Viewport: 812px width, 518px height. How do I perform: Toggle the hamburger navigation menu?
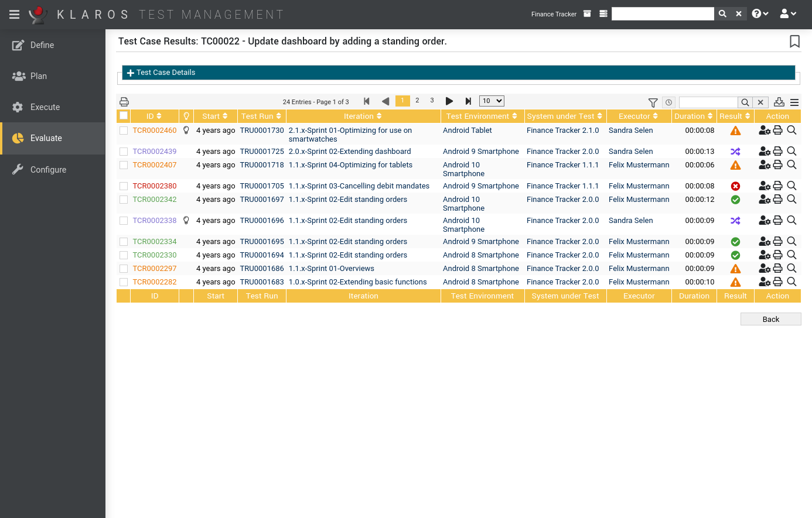pyautogui.click(x=15, y=14)
